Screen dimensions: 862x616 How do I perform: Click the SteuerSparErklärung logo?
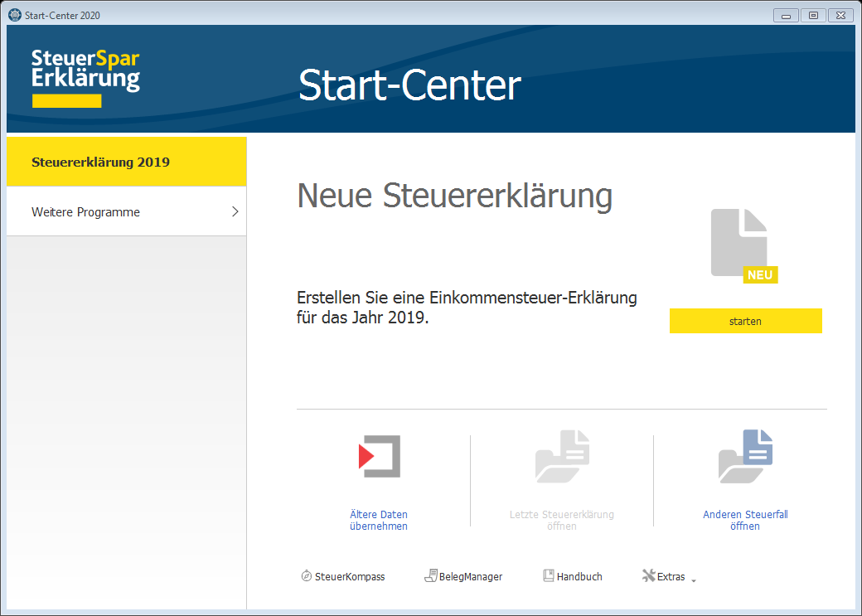[x=85, y=78]
